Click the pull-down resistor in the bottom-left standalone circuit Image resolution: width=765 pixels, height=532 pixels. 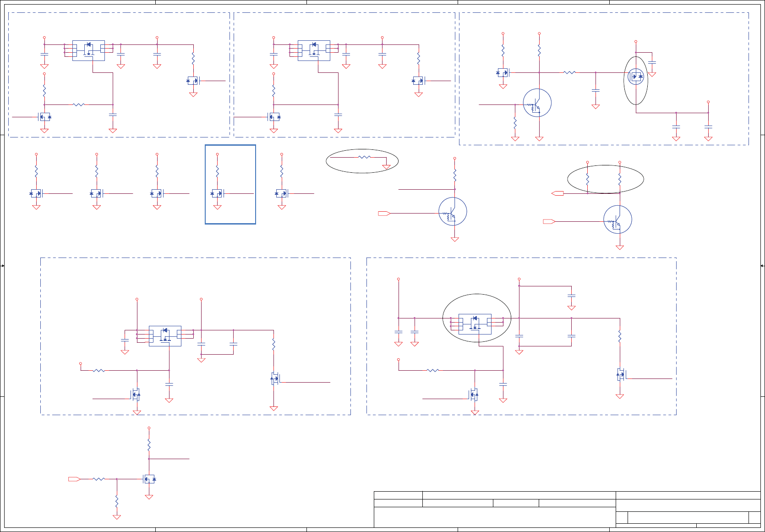(117, 501)
